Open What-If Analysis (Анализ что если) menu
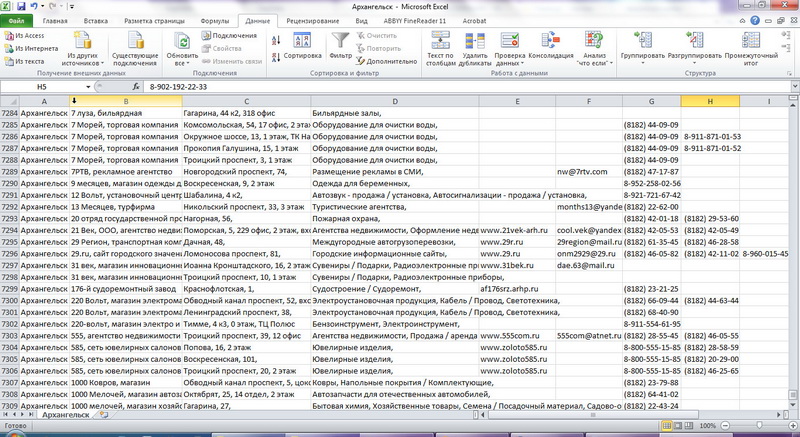This screenshot has height=437, width=800. click(594, 48)
